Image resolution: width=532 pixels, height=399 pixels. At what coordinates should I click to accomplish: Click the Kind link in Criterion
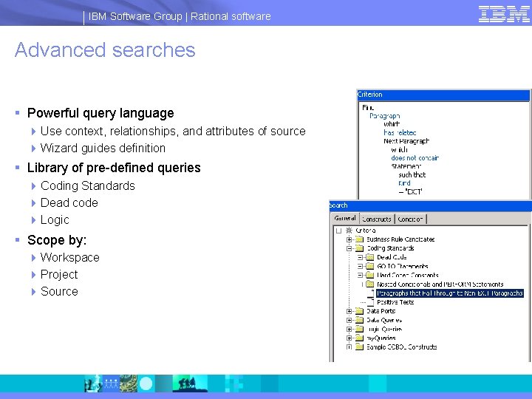coord(404,183)
